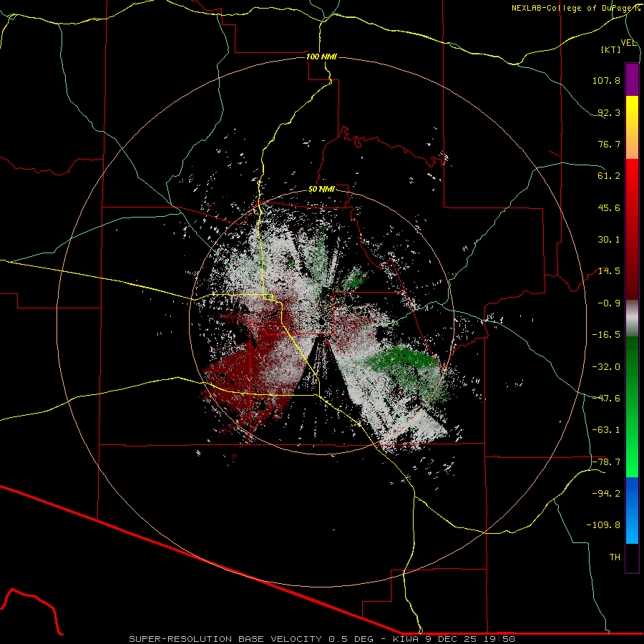Click the -32.0 value on velocity scale
The height and width of the screenshot is (644, 644).
[606, 367]
